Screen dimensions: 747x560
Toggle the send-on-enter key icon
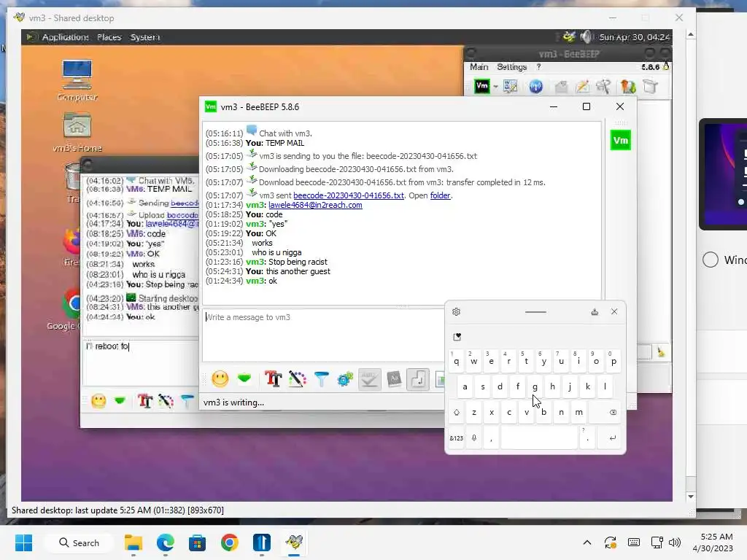[x=418, y=379]
